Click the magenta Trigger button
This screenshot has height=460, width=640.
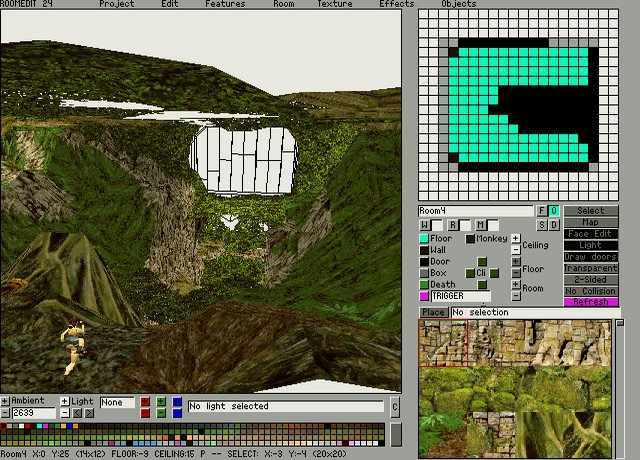[424, 297]
